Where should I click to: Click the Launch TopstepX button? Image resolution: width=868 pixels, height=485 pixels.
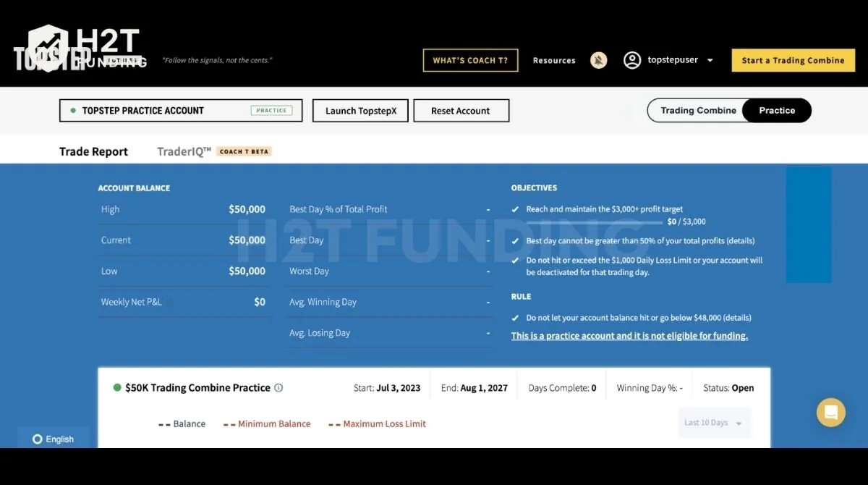coord(360,111)
